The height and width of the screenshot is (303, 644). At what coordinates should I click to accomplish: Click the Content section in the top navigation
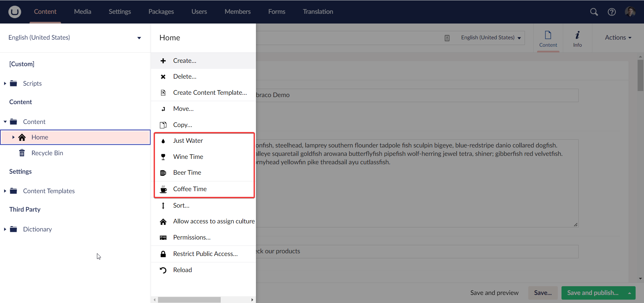(x=45, y=12)
